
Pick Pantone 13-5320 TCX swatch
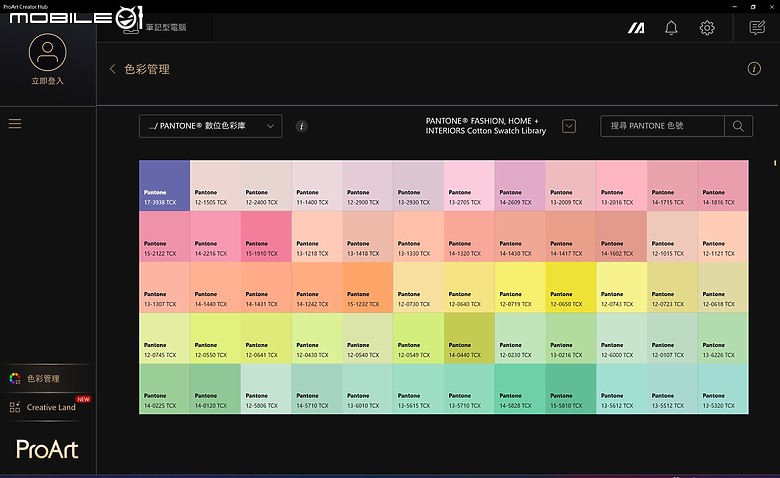tap(723, 388)
